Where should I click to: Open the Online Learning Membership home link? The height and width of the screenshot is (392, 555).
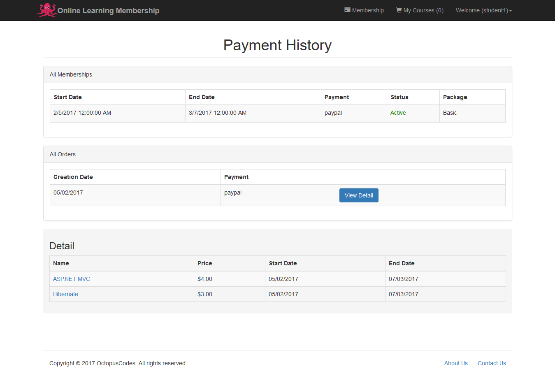[x=108, y=11]
